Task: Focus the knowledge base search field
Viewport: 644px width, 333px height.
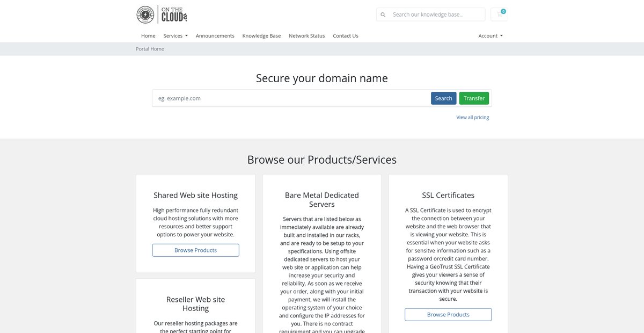Action: [436, 15]
